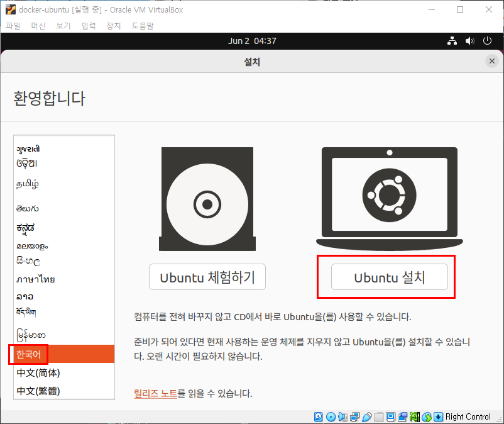Click the Right Control host key label
The image size is (504, 424).
pyautogui.click(x=468, y=417)
